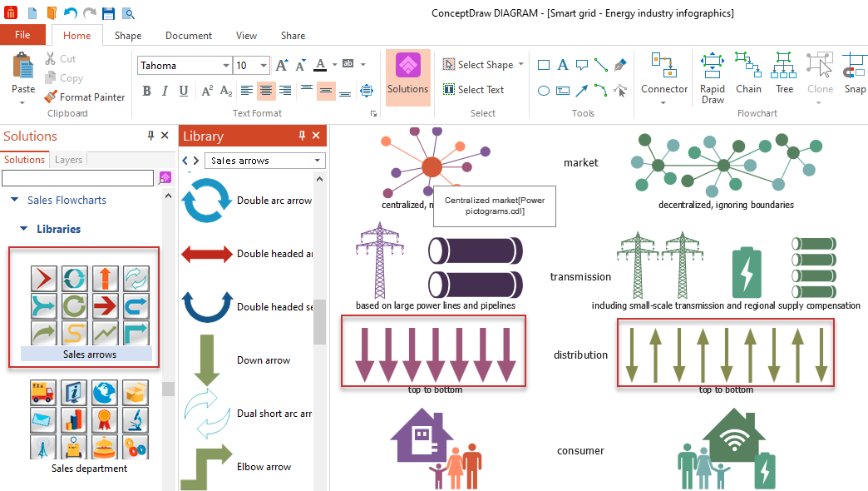Viewport: 868px width, 491px height.
Task: Switch to the Share ribbon tab
Action: (x=293, y=36)
